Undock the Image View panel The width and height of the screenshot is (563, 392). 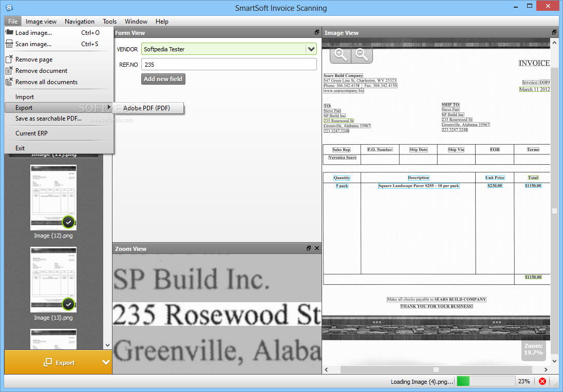pos(554,32)
